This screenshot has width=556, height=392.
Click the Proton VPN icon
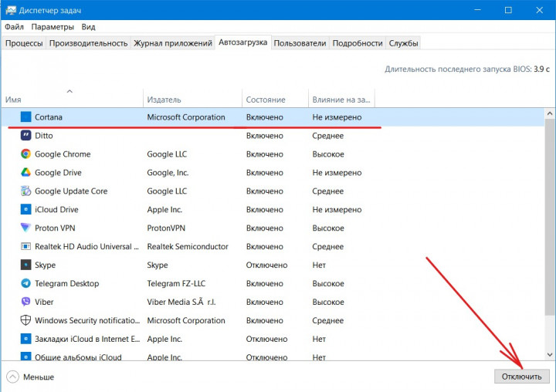point(25,228)
